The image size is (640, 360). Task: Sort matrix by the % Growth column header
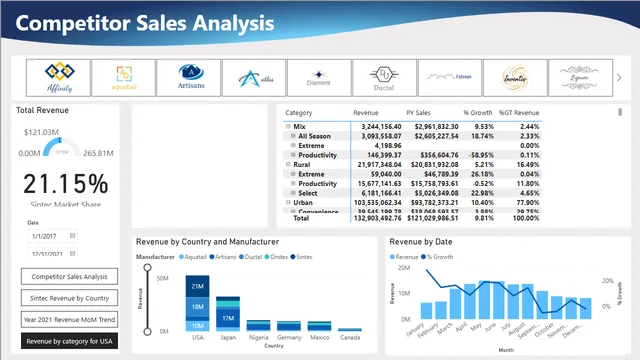coord(478,113)
